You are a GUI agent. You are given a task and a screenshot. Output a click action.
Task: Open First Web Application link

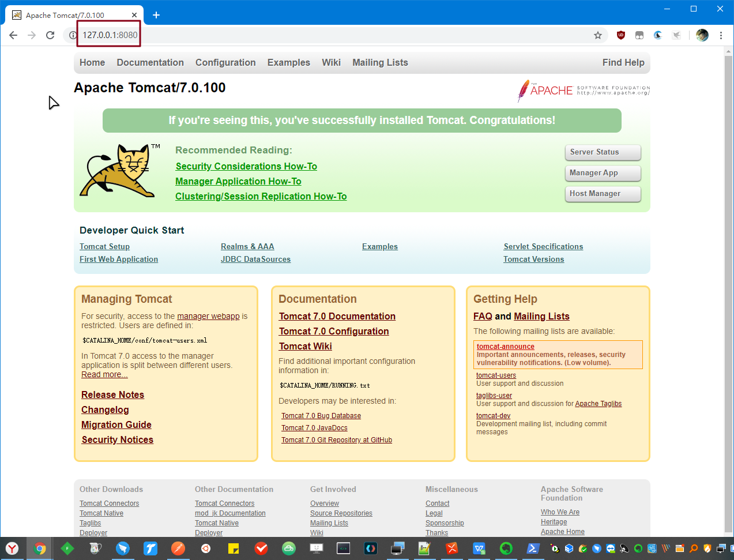[119, 260]
